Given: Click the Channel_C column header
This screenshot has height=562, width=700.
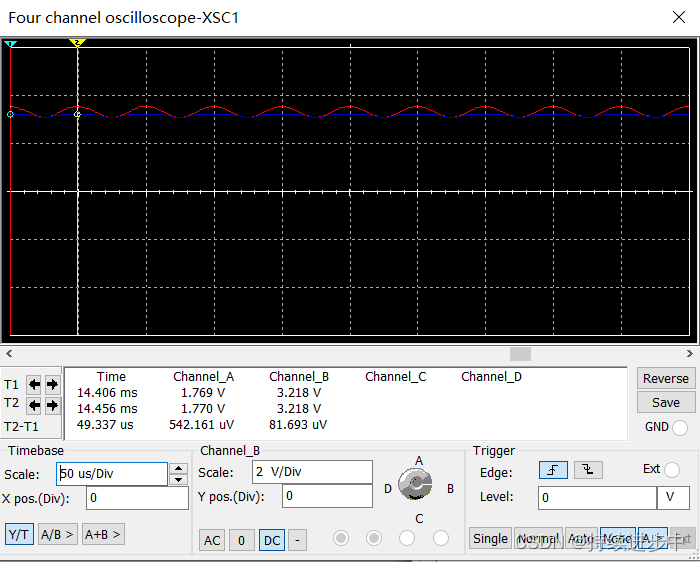Looking at the screenshot, I should tap(396, 377).
